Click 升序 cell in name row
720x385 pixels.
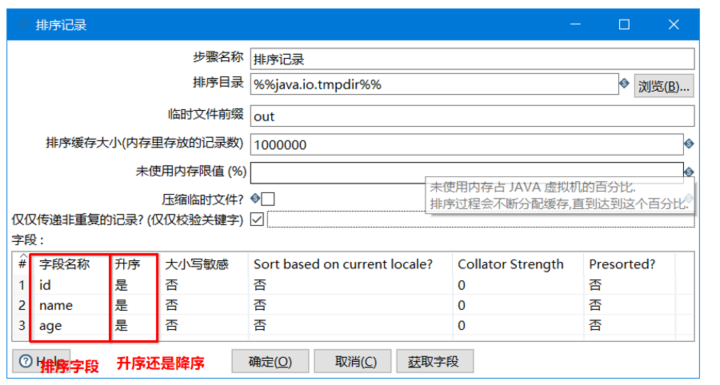pyautogui.click(x=134, y=305)
